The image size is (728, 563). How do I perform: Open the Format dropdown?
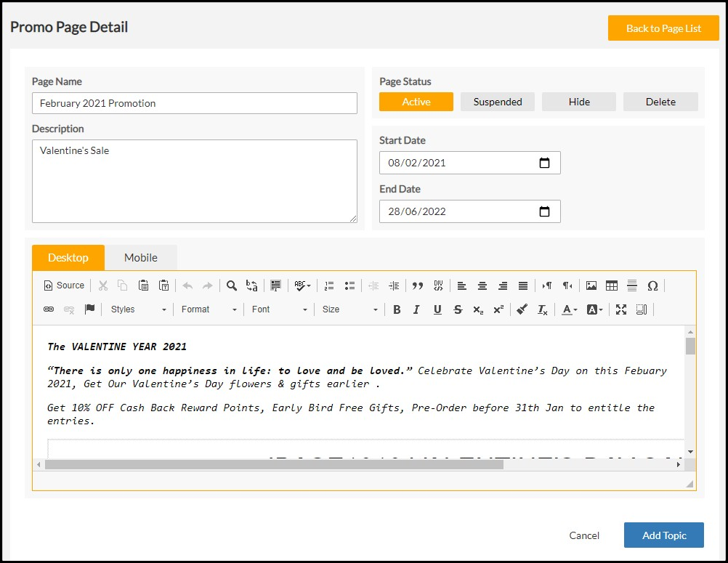209,309
